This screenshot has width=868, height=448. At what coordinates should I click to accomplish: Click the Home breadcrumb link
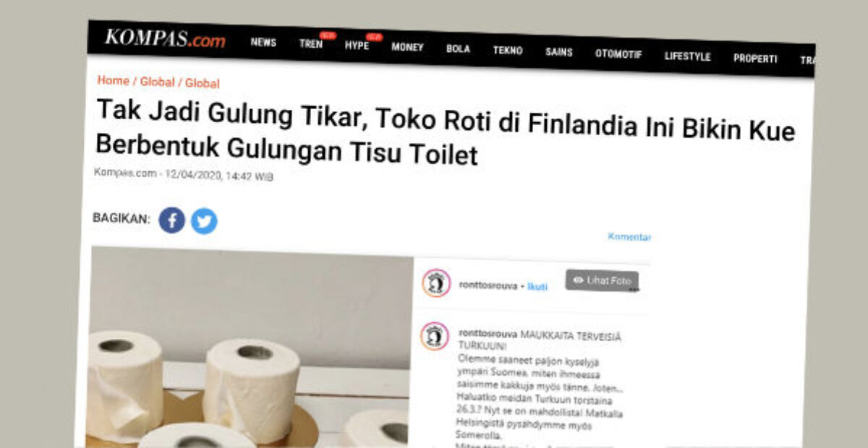pyautogui.click(x=113, y=81)
